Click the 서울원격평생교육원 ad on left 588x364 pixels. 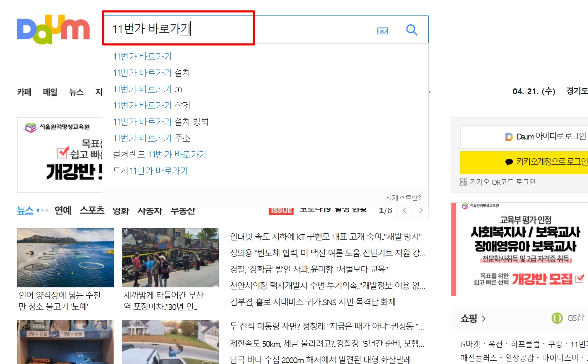pos(60,155)
